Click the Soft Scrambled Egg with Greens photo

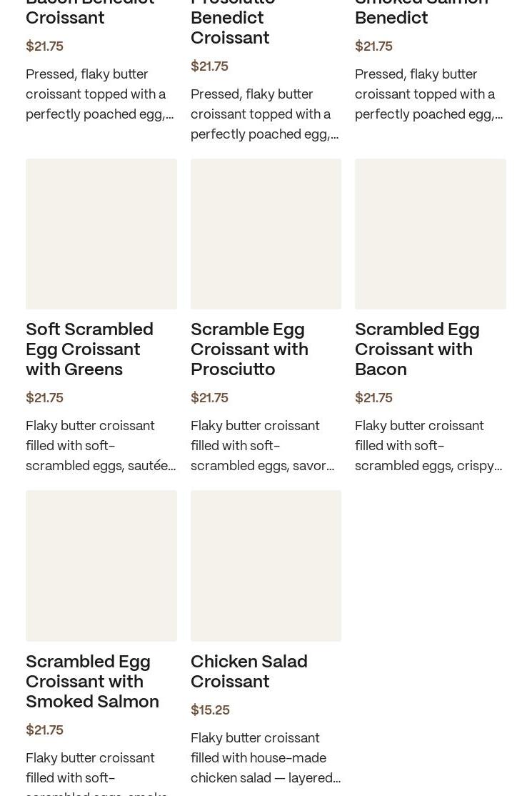tap(101, 234)
